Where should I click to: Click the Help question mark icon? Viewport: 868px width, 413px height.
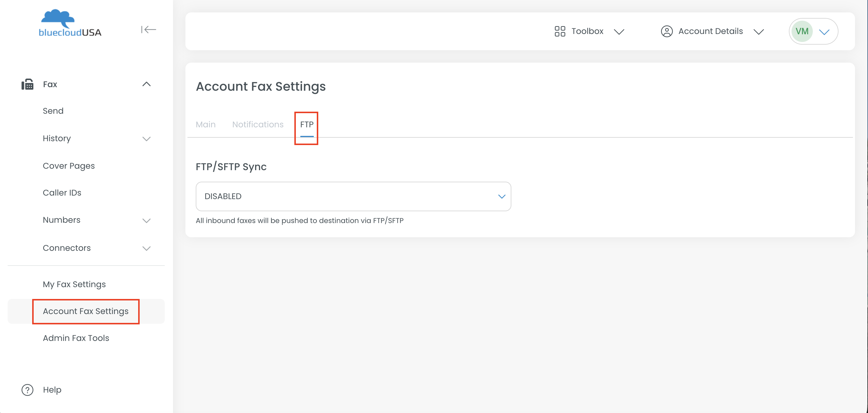pyautogui.click(x=28, y=390)
